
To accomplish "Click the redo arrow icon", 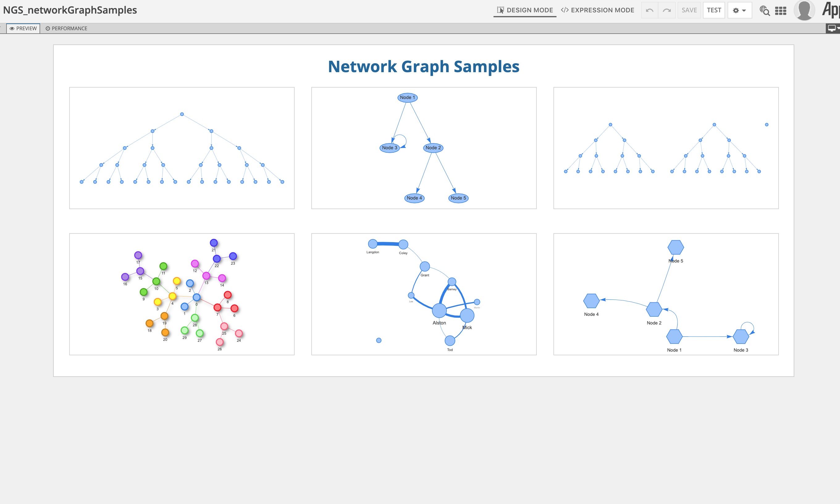I will click(x=667, y=10).
